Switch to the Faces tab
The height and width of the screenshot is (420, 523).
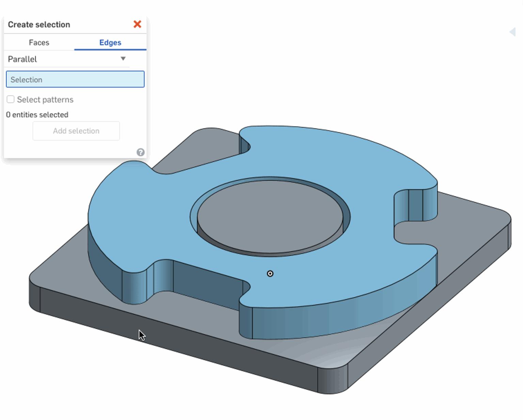[x=39, y=42]
